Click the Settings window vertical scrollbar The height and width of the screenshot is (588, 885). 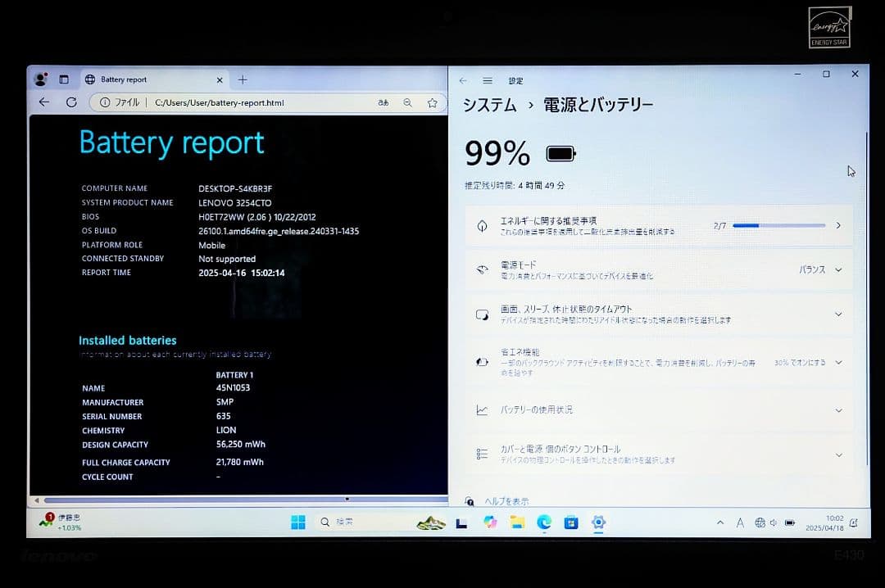click(x=866, y=299)
